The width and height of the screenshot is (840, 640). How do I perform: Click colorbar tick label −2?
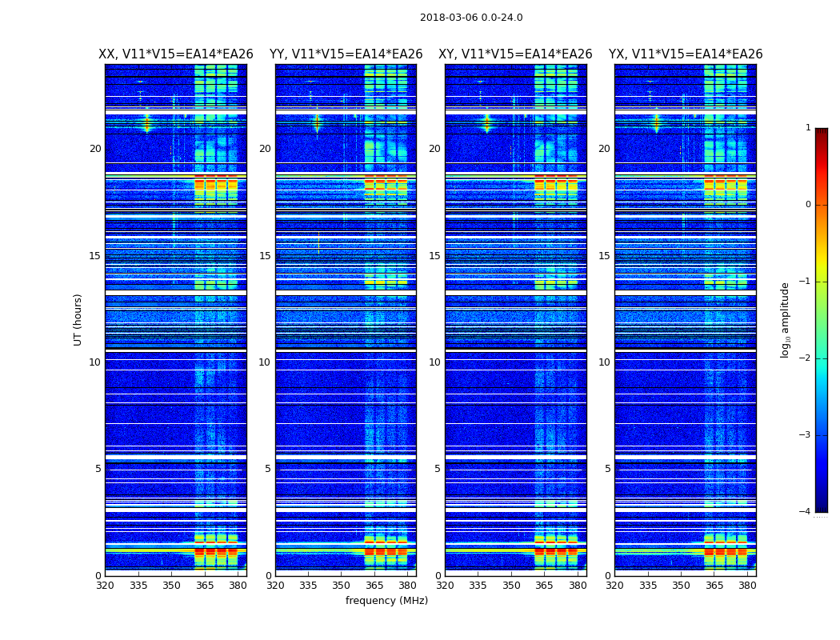[805, 358]
